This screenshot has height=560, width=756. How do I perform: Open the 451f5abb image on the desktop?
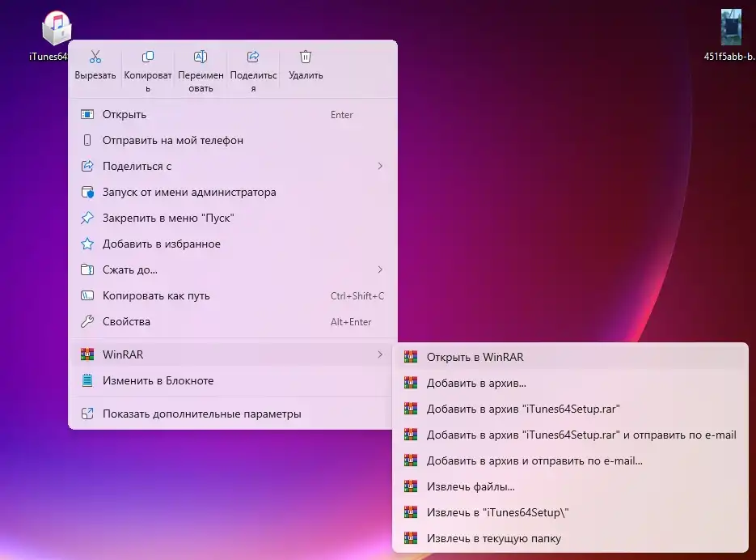(730, 28)
